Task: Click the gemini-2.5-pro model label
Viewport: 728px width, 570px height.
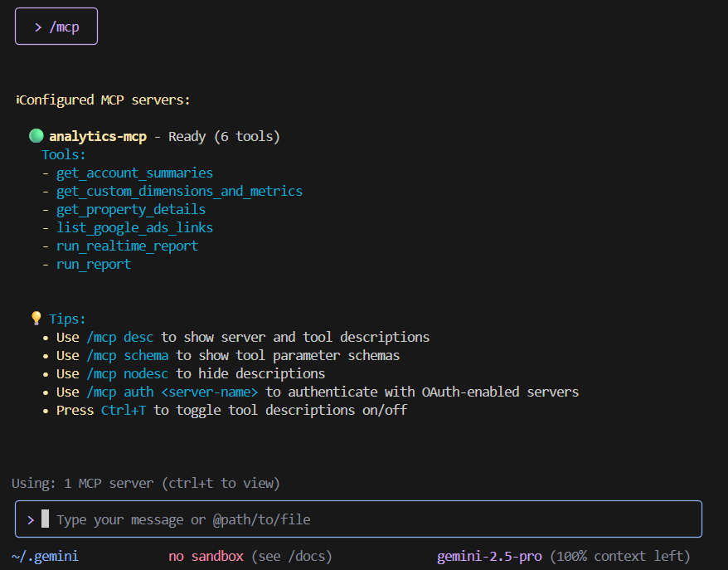Action: point(489,556)
